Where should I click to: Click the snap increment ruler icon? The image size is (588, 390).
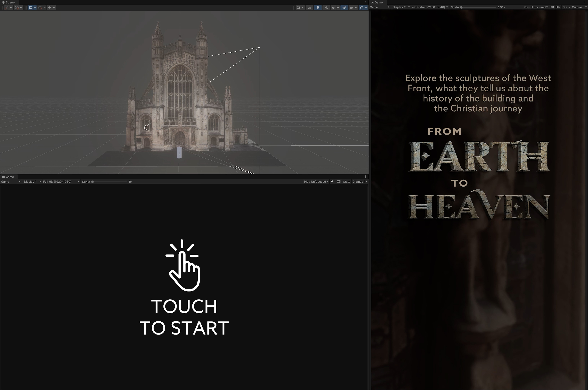[50, 8]
